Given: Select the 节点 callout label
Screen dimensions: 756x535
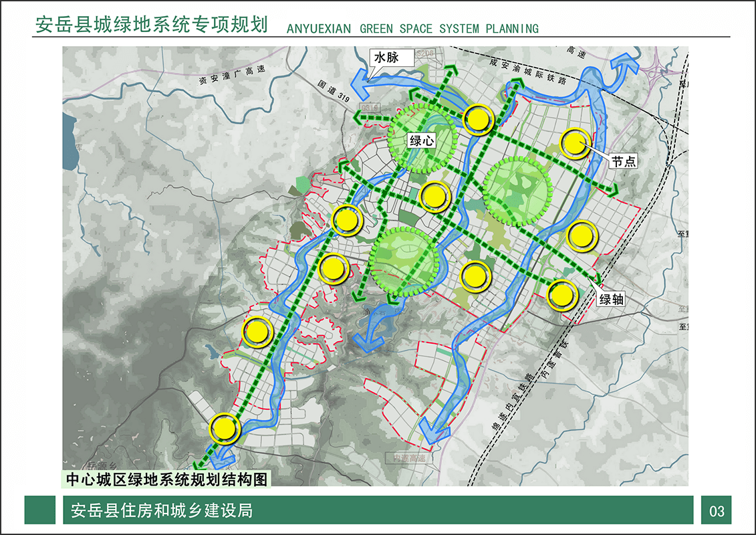Looking at the screenshot, I should [x=624, y=161].
